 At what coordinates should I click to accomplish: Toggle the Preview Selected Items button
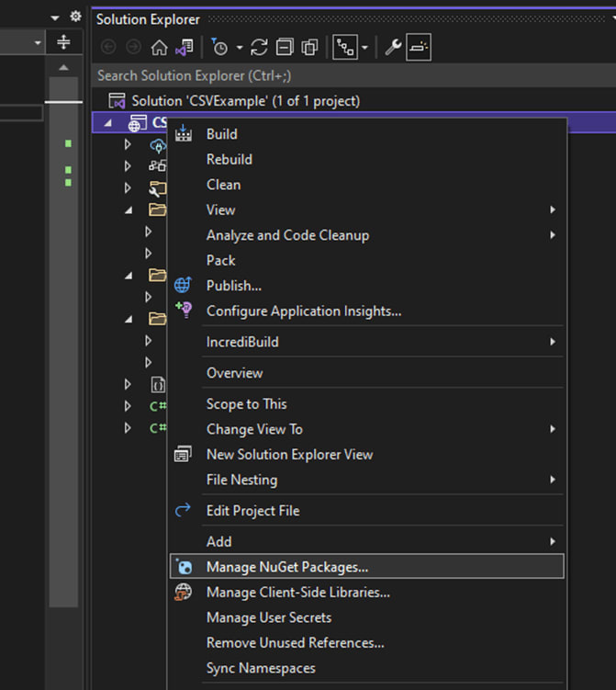[419, 48]
